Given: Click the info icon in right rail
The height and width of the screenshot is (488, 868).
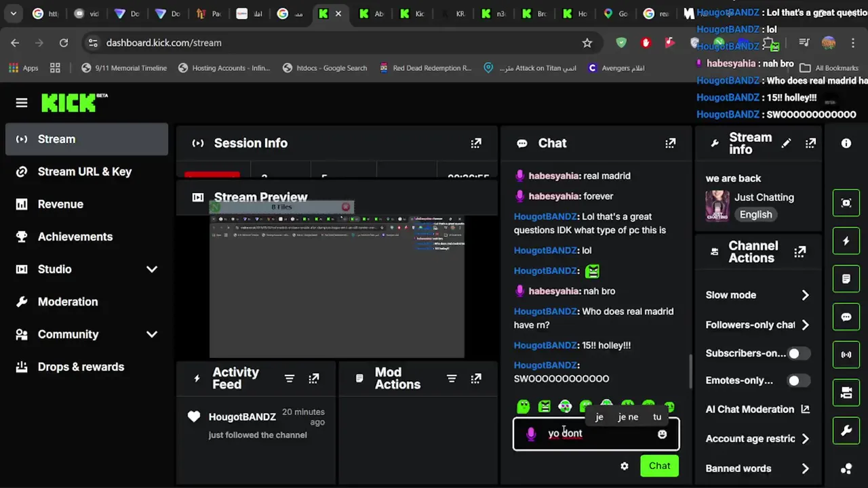Looking at the screenshot, I should click(846, 143).
